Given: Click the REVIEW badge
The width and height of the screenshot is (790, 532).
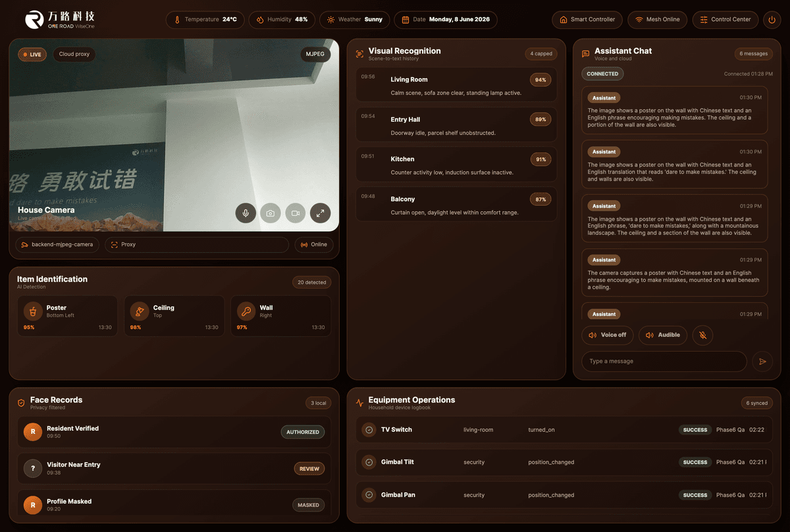Looking at the screenshot, I should tap(309, 469).
